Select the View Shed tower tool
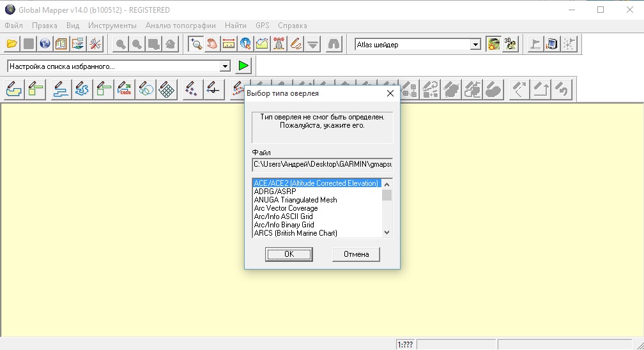The width and height of the screenshot is (644, 350). 279,44
